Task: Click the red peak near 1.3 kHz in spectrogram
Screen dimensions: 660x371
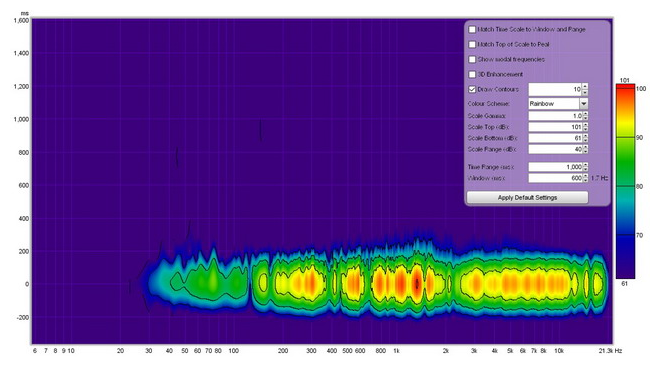Action: click(x=417, y=283)
